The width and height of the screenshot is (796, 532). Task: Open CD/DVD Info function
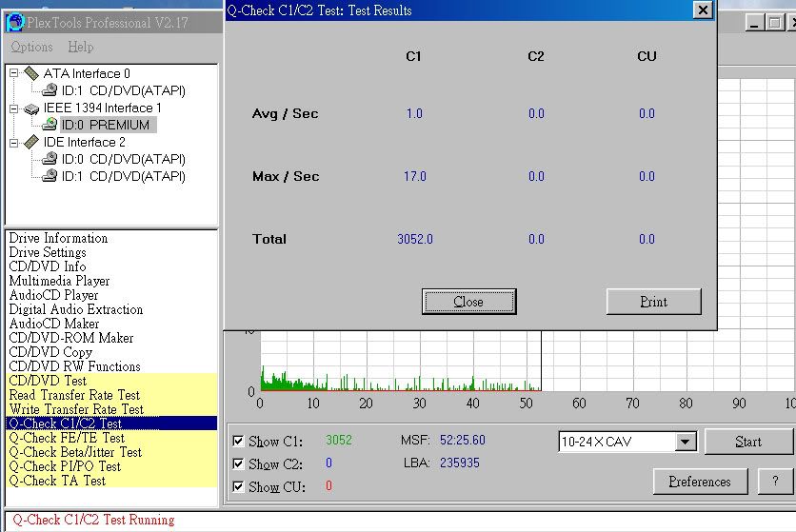(48, 266)
